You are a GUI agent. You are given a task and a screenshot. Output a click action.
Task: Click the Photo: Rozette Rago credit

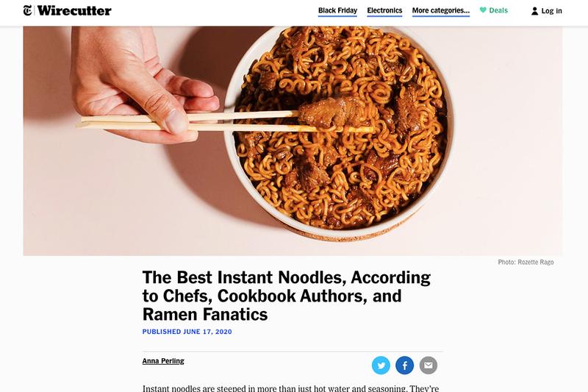coord(526,262)
